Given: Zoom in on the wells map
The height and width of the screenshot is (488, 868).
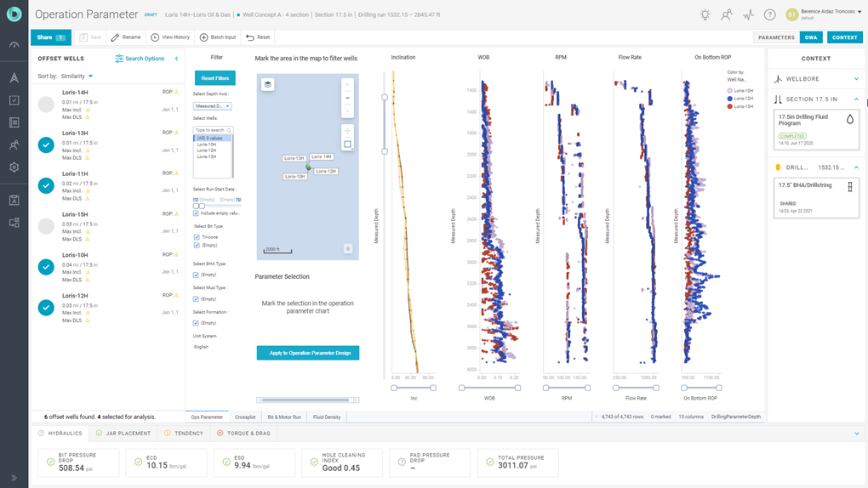Looking at the screenshot, I should tap(348, 85).
